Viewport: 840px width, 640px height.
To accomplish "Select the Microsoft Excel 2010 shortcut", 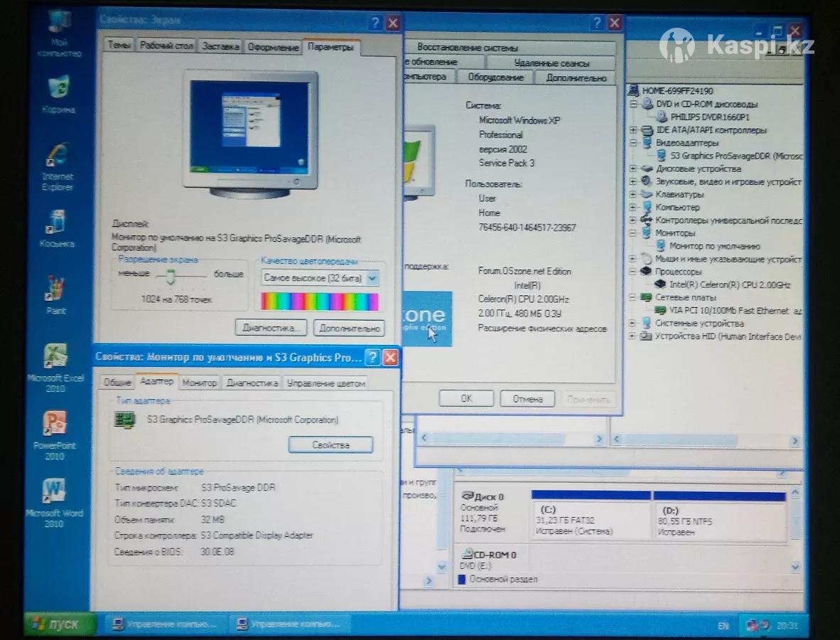I will pyautogui.click(x=55, y=368).
